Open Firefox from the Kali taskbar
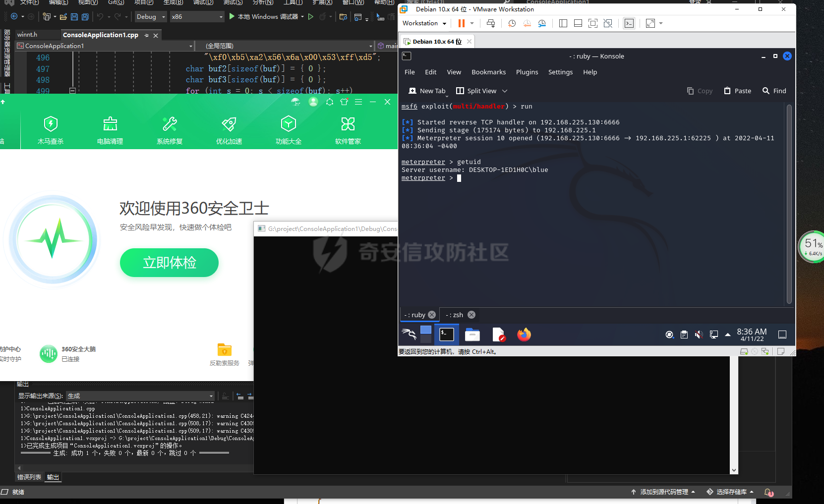The height and width of the screenshot is (504, 824). coord(524,335)
